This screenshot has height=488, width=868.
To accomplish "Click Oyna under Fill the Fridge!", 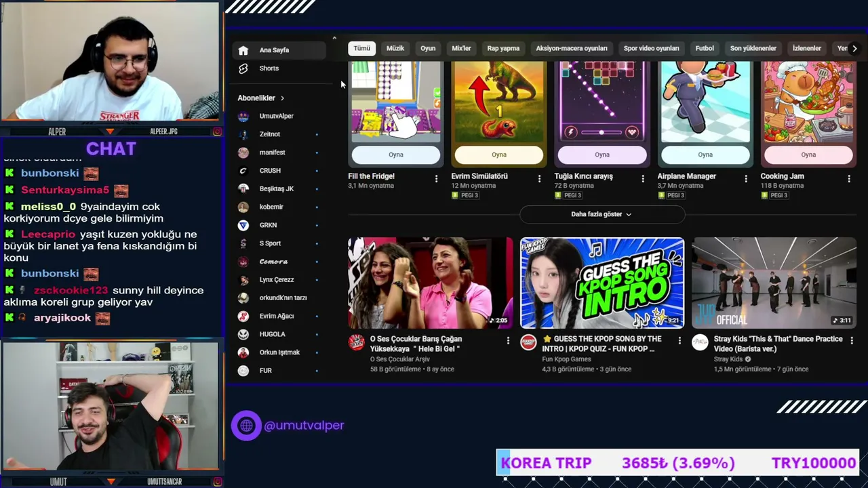I will click(396, 155).
